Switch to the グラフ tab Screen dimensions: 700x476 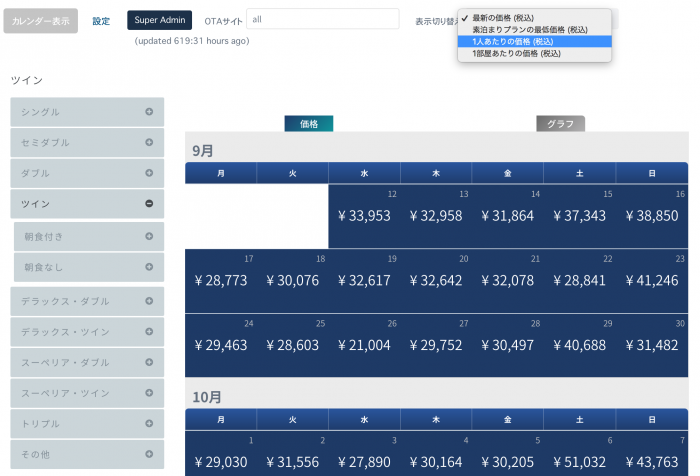(x=561, y=124)
